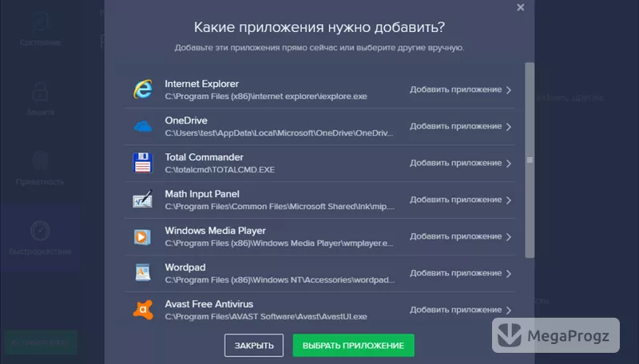Image resolution: width=639 pixels, height=364 pixels.
Task: Select the Wordpad title text
Action: pos(185,267)
